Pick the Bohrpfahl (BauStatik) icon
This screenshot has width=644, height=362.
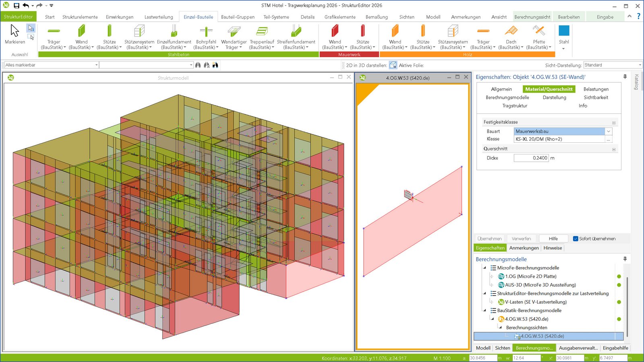coord(206,31)
